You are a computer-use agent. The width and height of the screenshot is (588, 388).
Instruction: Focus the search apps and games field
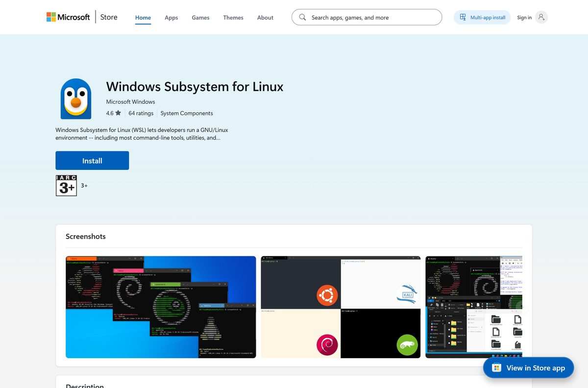tap(367, 17)
